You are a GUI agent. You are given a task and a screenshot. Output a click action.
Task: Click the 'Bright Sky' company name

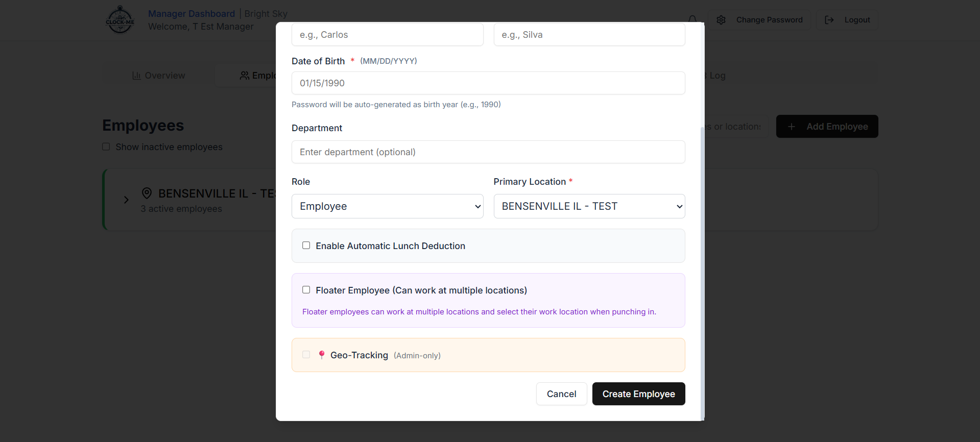(x=266, y=14)
